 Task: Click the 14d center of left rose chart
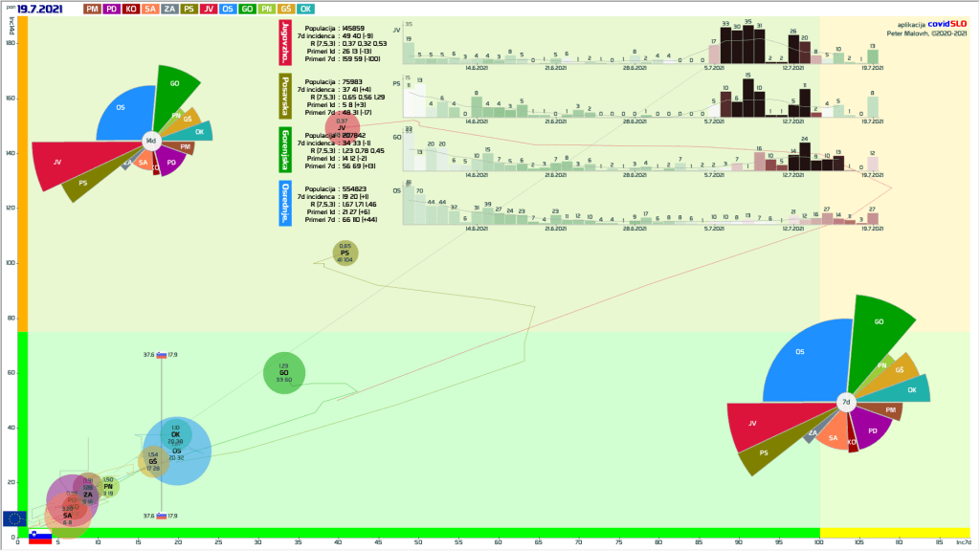(x=150, y=141)
